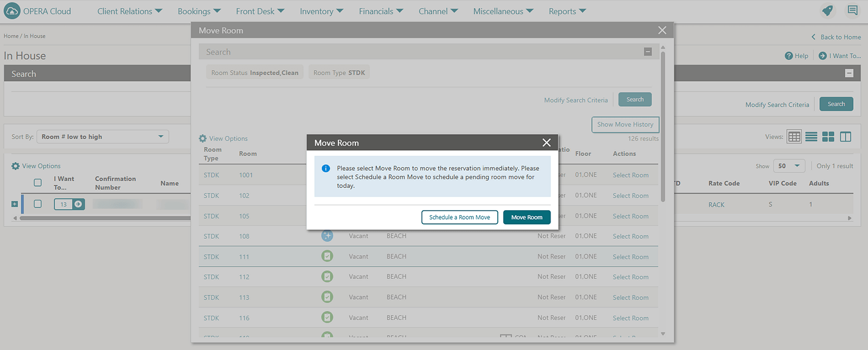
Task: Switch to table view icon
Action: click(x=794, y=137)
